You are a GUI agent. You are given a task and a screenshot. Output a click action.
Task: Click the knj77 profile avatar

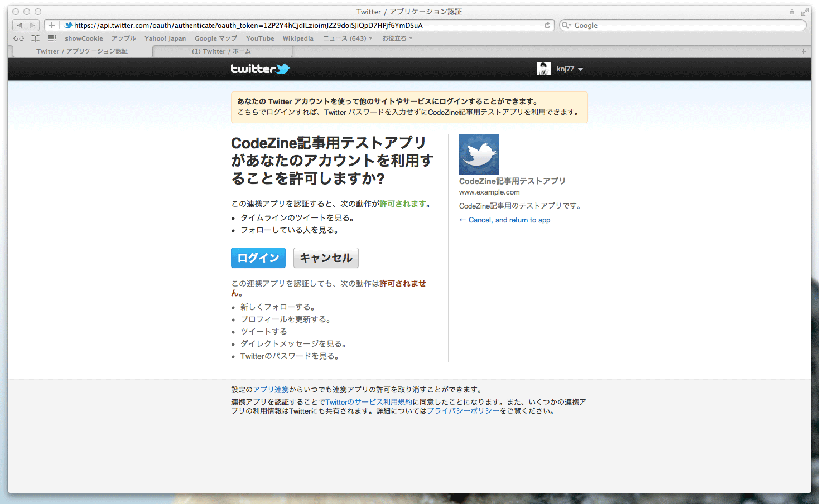tap(544, 69)
